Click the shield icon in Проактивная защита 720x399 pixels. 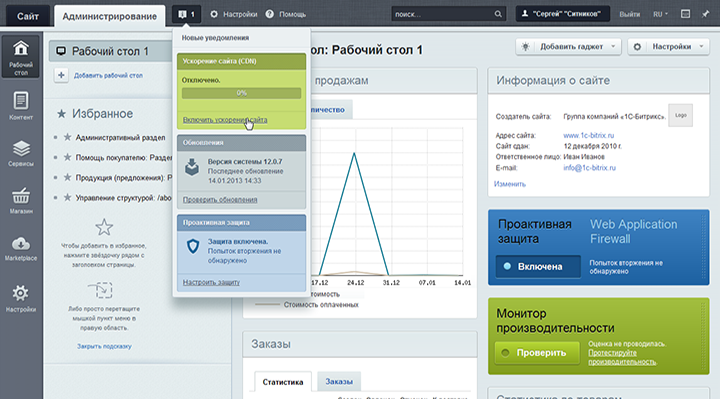coord(193,246)
